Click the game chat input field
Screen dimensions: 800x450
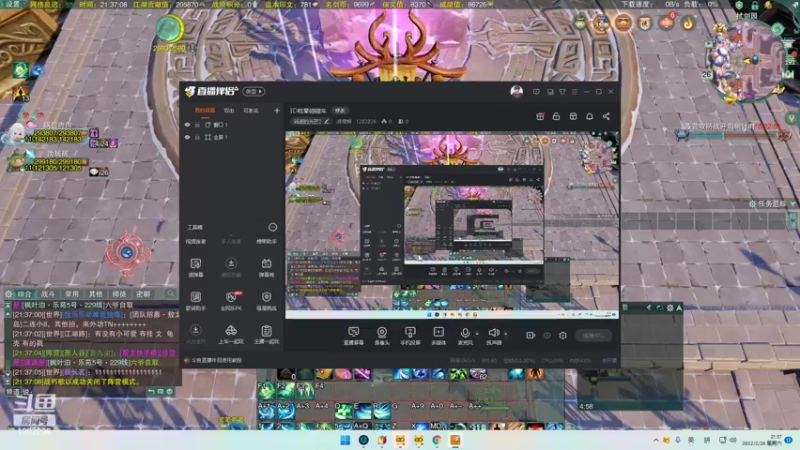point(84,391)
